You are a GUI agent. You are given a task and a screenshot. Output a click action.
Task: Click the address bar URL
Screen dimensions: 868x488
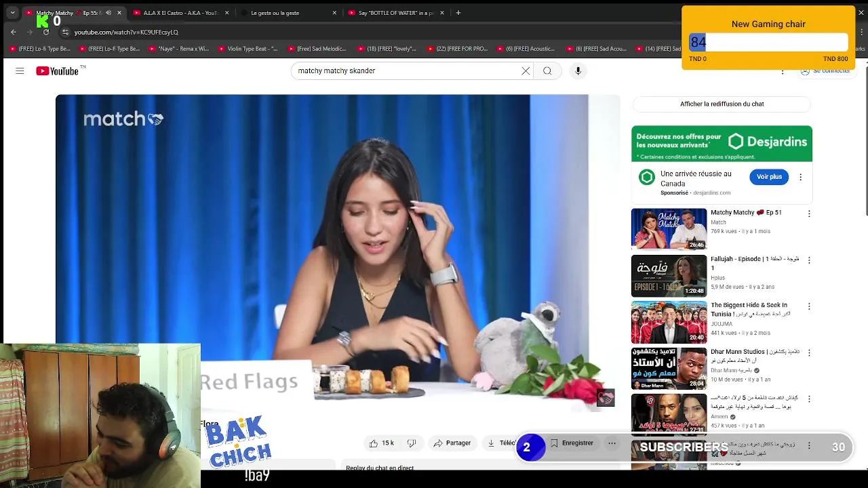tap(126, 32)
